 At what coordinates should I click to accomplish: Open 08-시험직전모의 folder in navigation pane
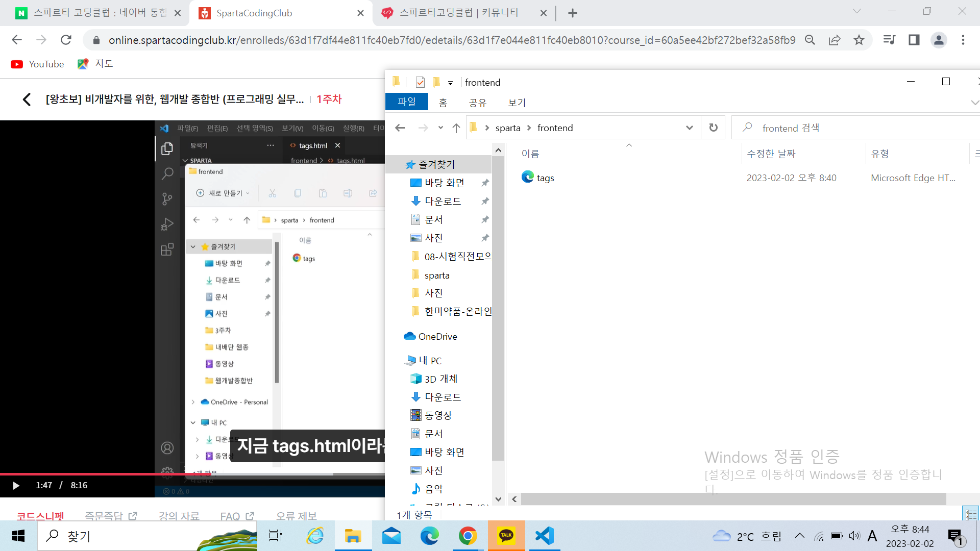coord(457,256)
